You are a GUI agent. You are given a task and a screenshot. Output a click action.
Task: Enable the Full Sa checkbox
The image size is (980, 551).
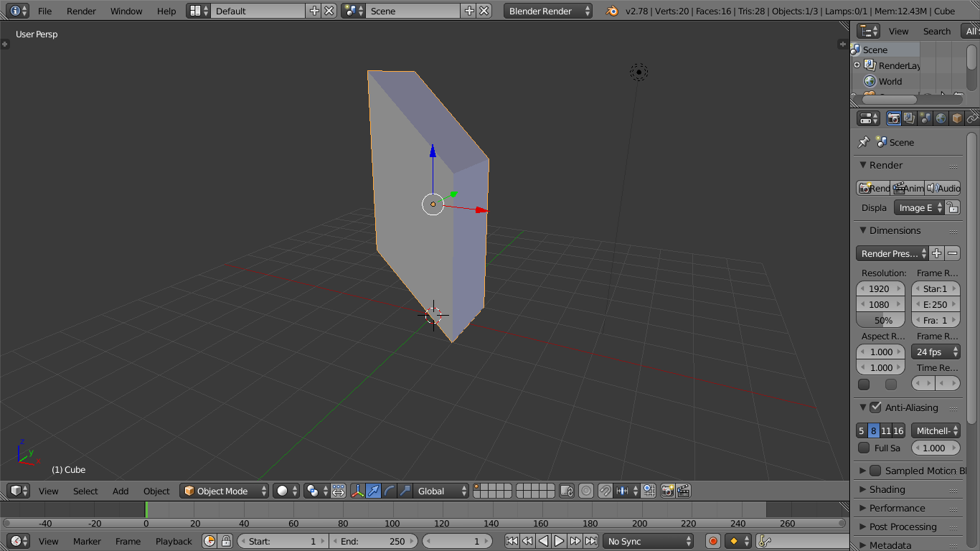(x=862, y=448)
